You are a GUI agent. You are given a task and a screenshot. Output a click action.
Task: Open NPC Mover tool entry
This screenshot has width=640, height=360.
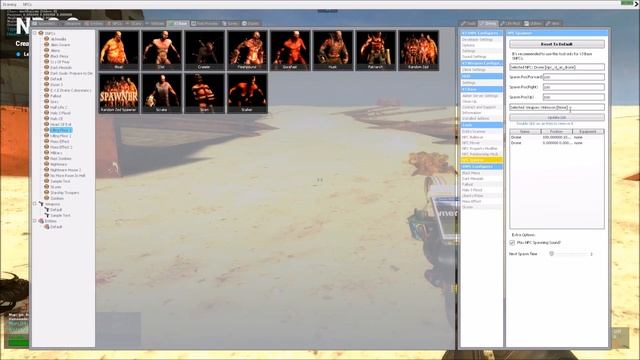481,143
